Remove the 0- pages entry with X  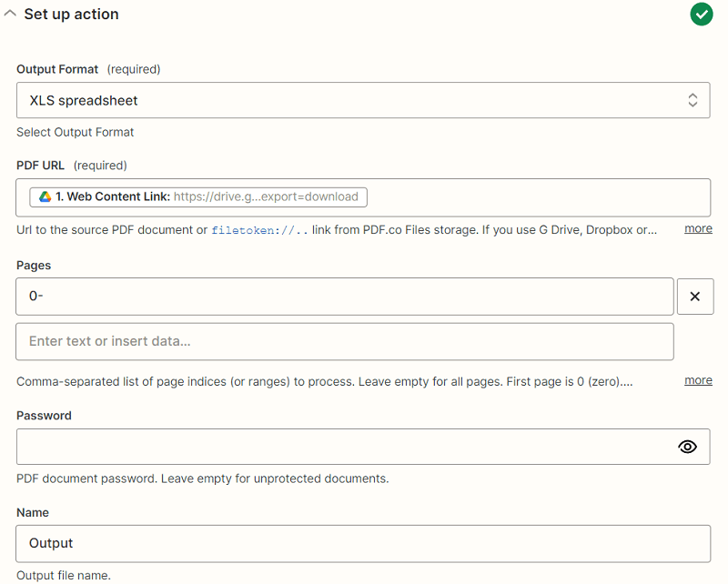[x=695, y=297]
